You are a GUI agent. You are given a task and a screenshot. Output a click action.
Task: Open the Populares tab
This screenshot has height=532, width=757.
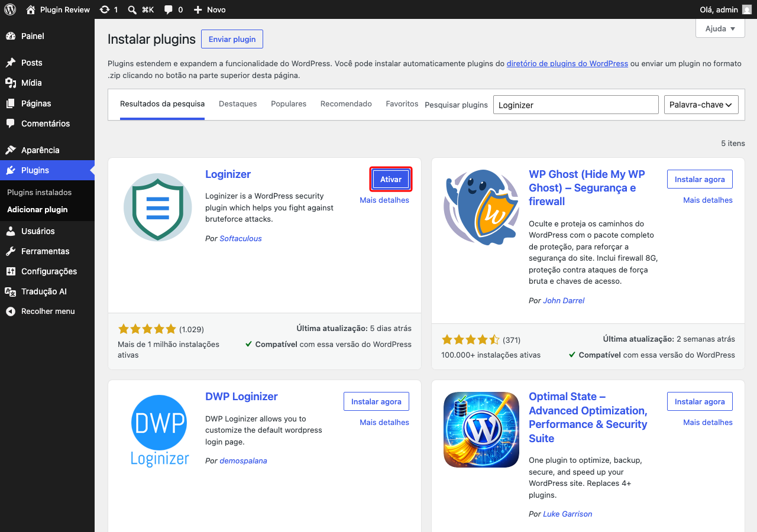coord(289,104)
